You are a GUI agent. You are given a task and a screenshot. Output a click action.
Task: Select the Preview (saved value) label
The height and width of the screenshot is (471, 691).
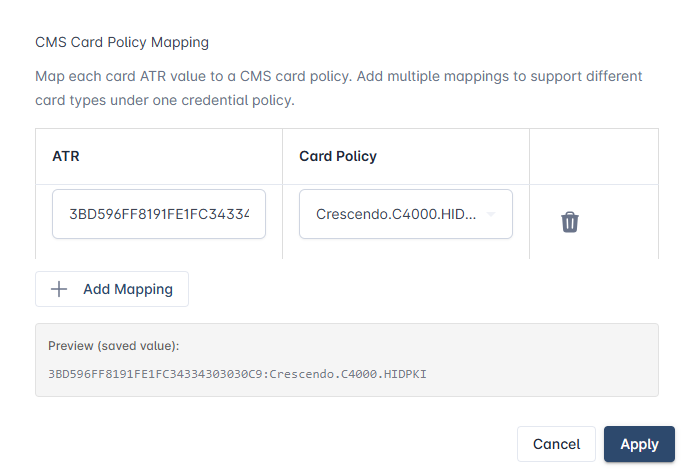click(114, 346)
